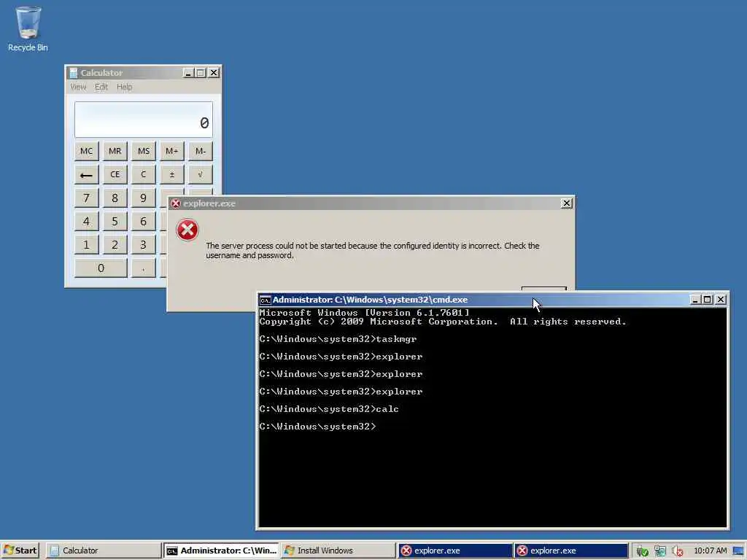Click digit 7 in Calculator
747x560 pixels.
(86, 198)
